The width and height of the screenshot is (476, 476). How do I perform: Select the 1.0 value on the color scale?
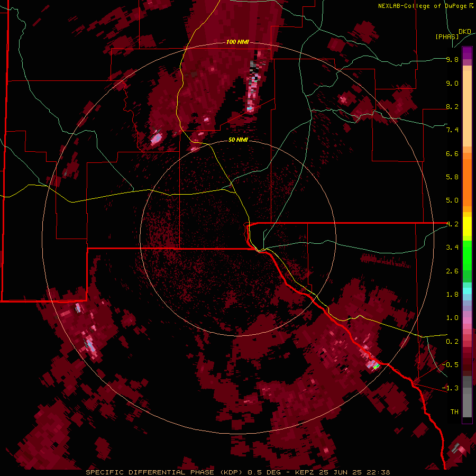(452, 318)
